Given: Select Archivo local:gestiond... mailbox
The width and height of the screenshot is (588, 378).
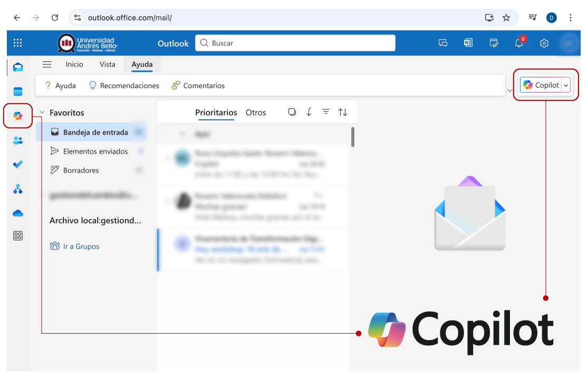Looking at the screenshot, I should pos(95,220).
